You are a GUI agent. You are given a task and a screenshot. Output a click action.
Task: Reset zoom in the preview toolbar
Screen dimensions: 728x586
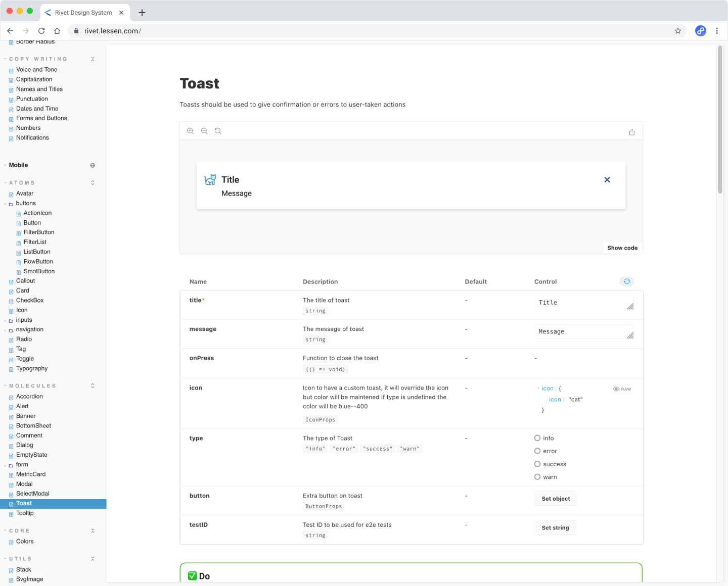coord(218,131)
